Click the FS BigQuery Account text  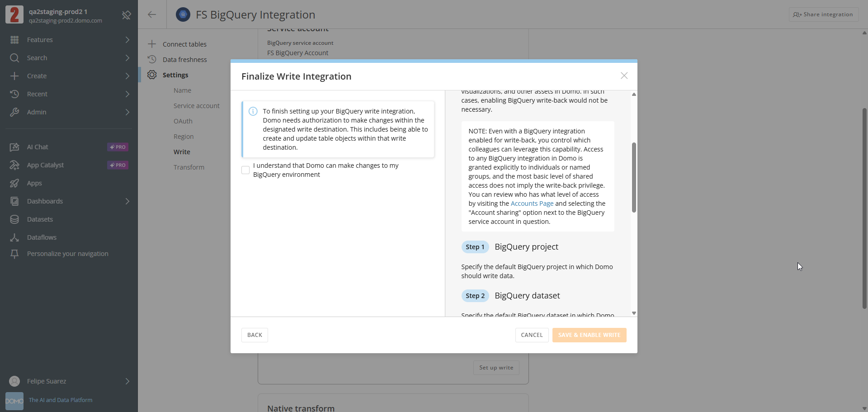[297, 53]
